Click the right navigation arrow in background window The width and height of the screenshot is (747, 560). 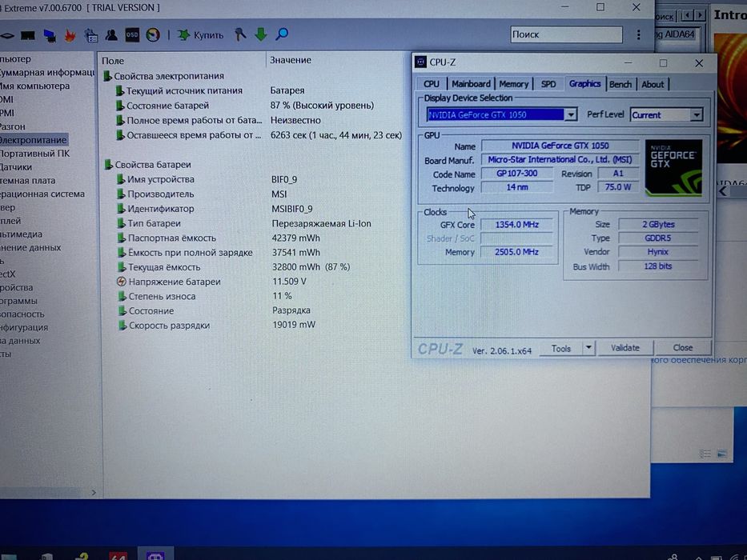[700, 15]
